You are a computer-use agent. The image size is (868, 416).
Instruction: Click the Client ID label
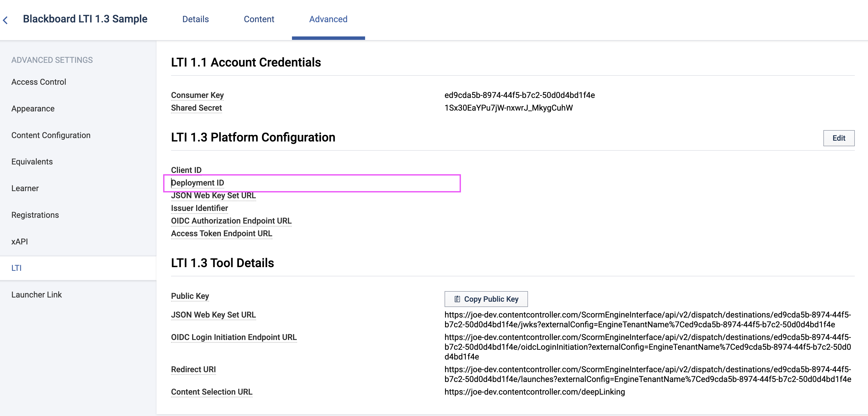tap(186, 170)
